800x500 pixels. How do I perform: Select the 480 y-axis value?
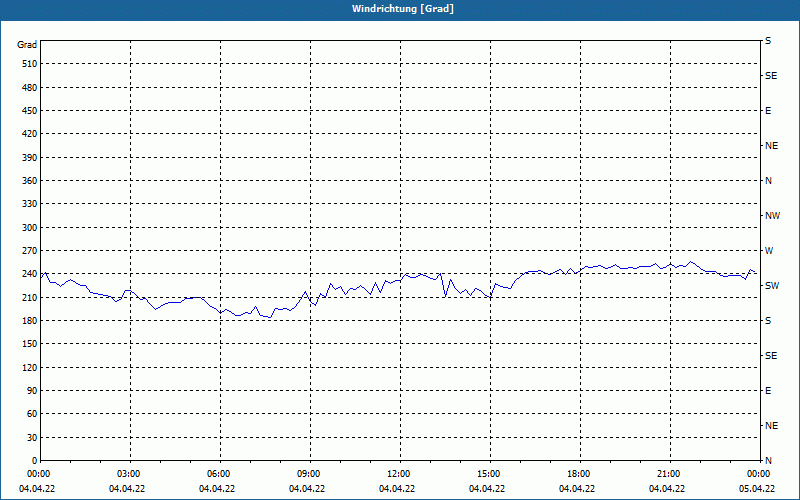pyautogui.click(x=30, y=88)
